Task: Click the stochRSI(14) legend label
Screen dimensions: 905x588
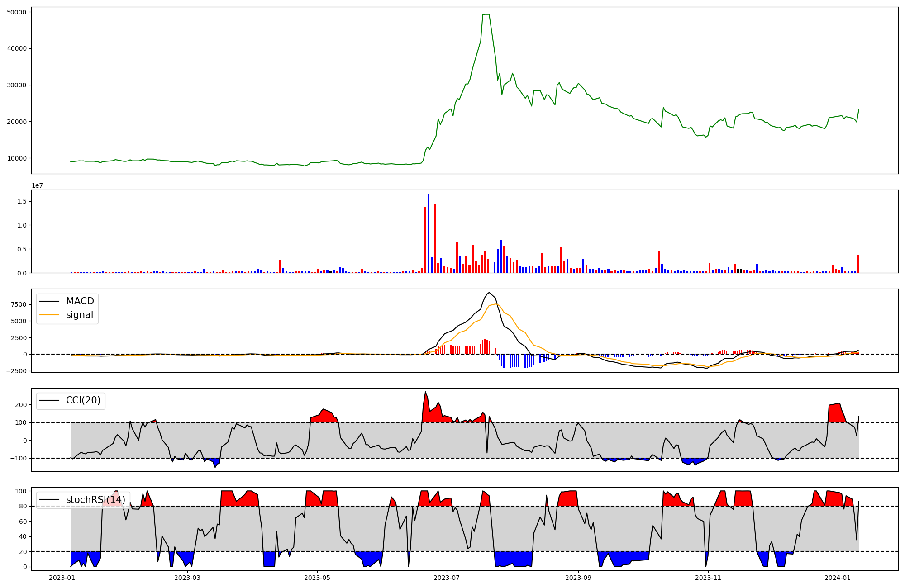Action: [x=95, y=500]
